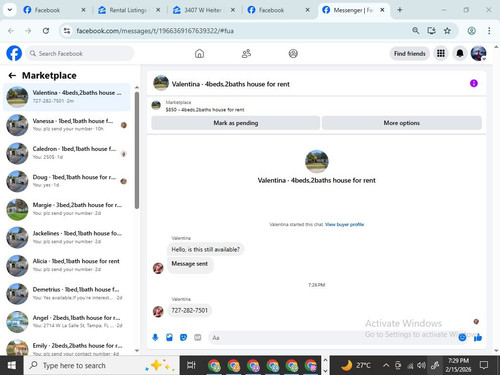Click the Find friends button
500x375 pixels.
pos(410,53)
